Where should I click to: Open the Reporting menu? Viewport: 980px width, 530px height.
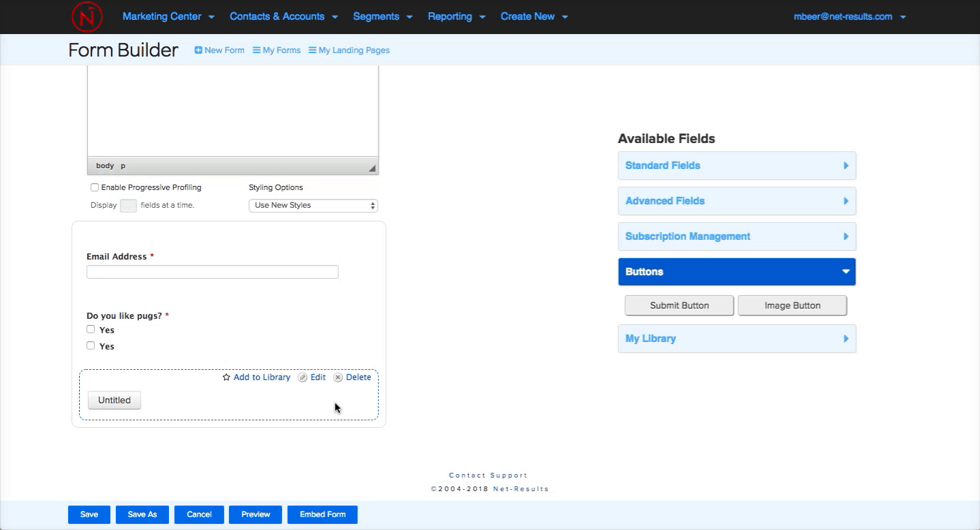click(x=457, y=16)
